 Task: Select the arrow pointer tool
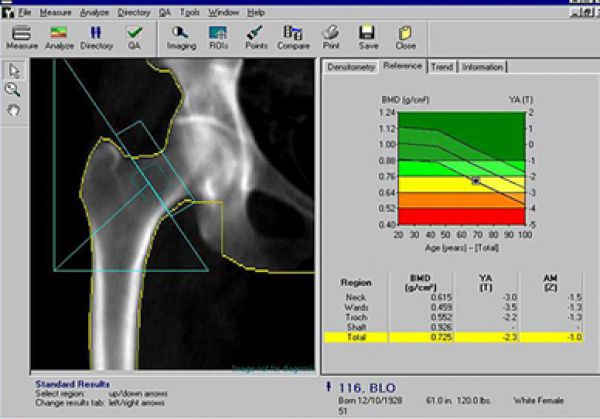point(14,70)
